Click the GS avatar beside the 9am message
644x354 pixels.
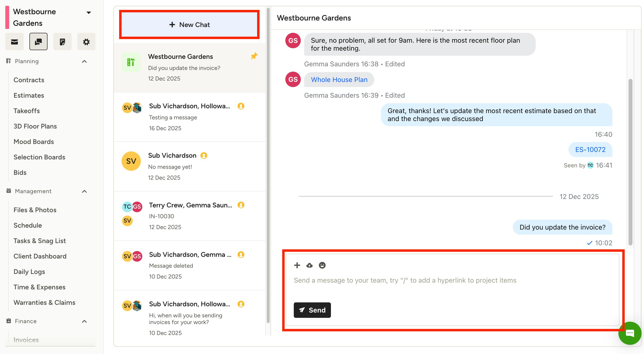point(293,41)
